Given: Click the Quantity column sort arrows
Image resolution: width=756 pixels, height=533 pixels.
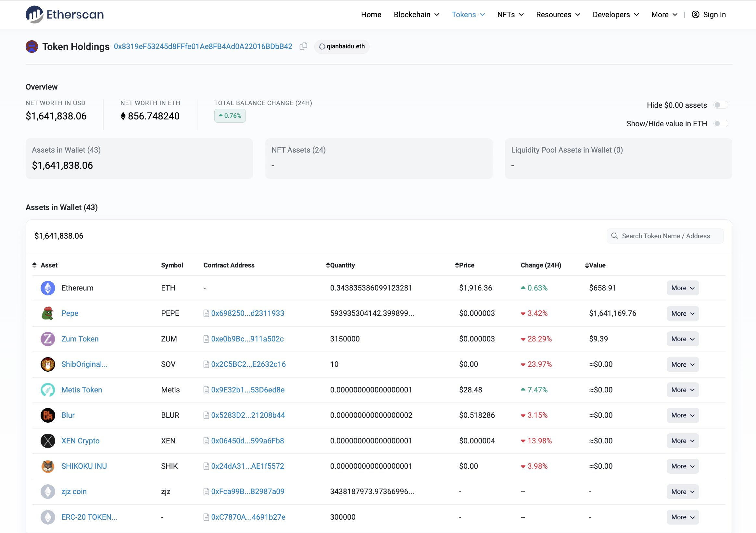Looking at the screenshot, I should tap(328, 265).
